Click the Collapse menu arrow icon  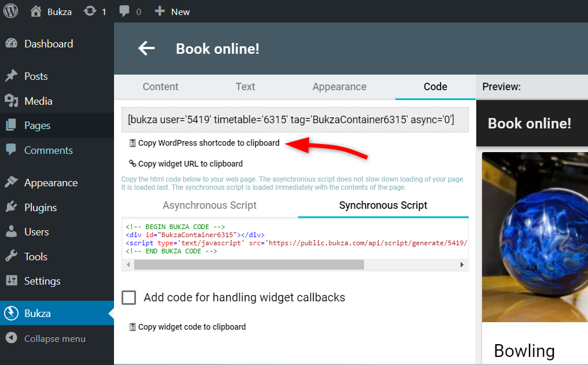click(11, 338)
